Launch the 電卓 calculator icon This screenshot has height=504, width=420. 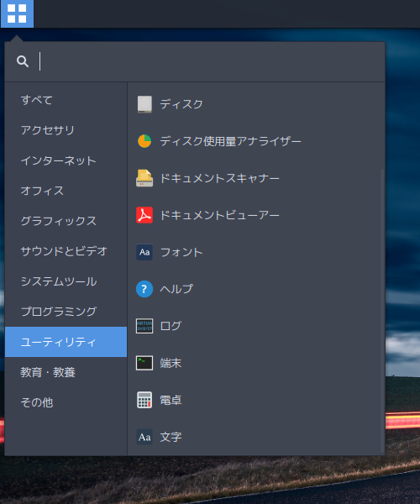(x=144, y=400)
